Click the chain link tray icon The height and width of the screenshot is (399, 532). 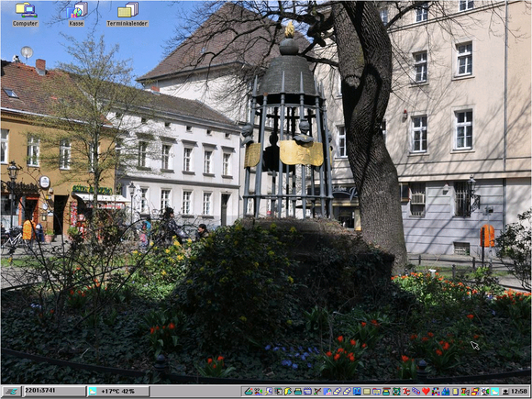(x=416, y=392)
